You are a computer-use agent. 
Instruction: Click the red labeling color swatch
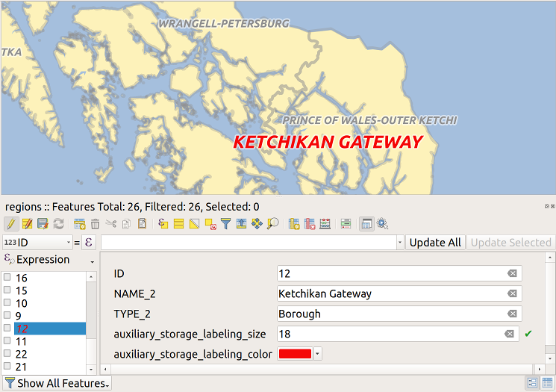[x=294, y=354]
